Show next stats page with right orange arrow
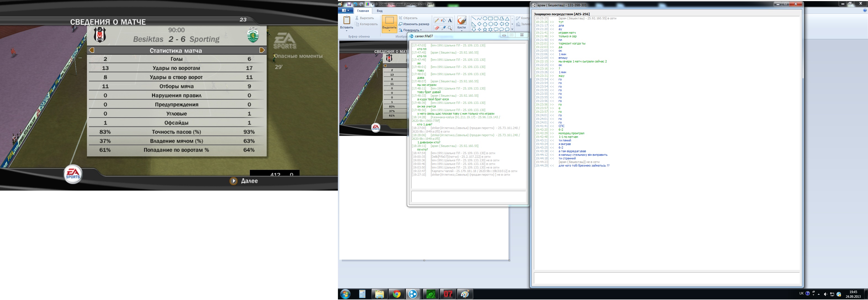The height and width of the screenshot is (300, 868). point(262,50)
